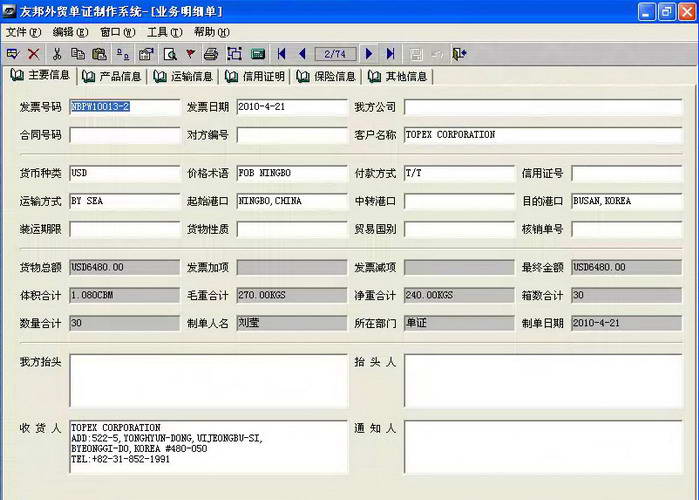Click the application icon in title bar
Viewport: 699px width, 500px height.
[9, 12]
